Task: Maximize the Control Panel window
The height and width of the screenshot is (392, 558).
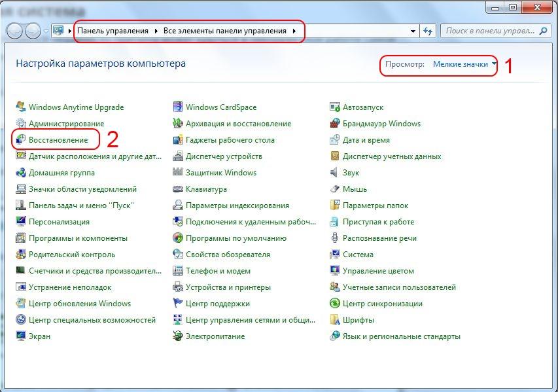Action: click(512, 7)
